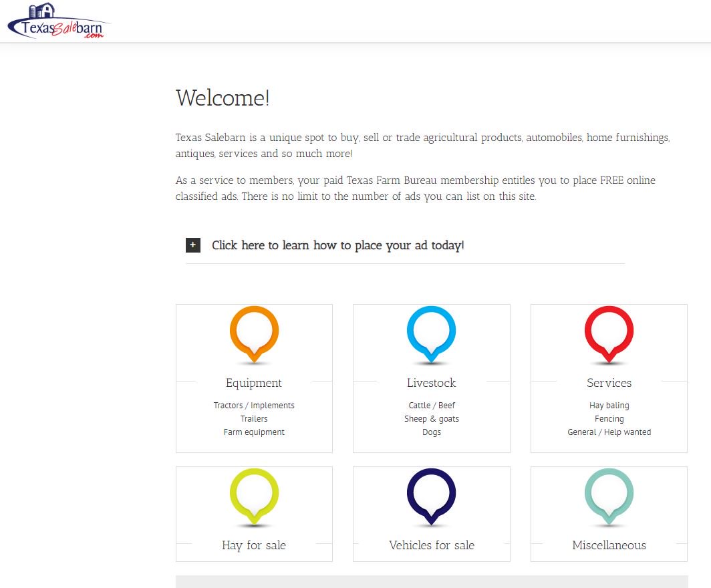Open the Hay for sale heading
Image resolution: width=711 pixels, height=588 pixels.
pos(254,545)
